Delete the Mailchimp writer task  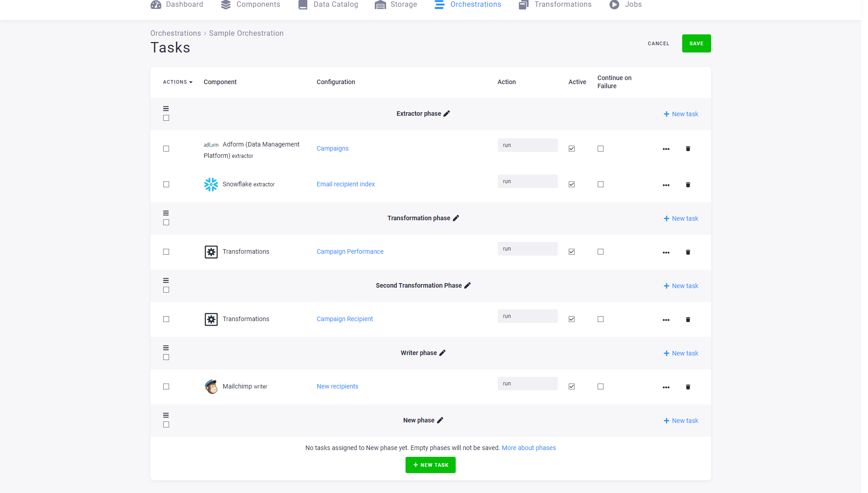688,387
